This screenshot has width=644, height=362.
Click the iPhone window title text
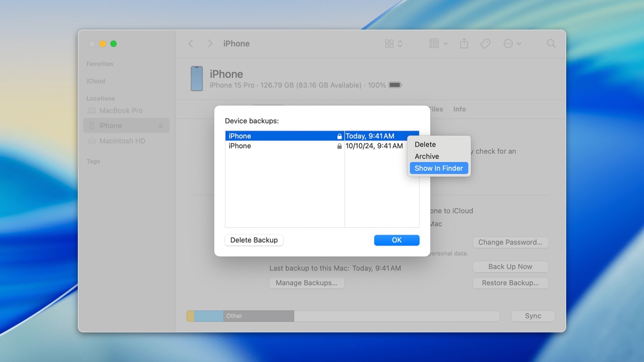pos(236,44)
